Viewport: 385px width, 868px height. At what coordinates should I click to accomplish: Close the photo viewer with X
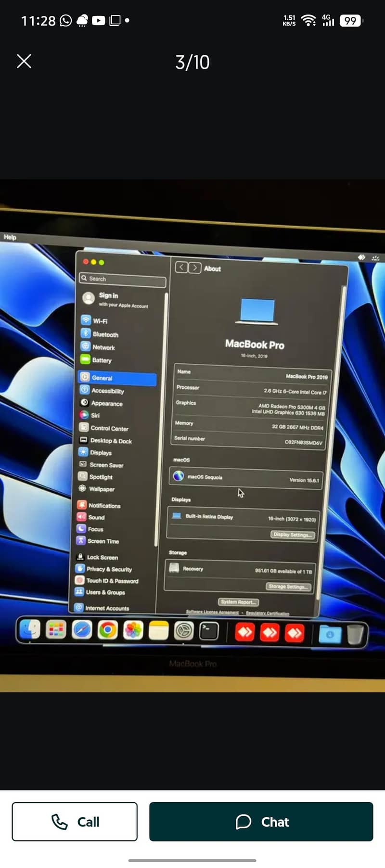(24, 61)
